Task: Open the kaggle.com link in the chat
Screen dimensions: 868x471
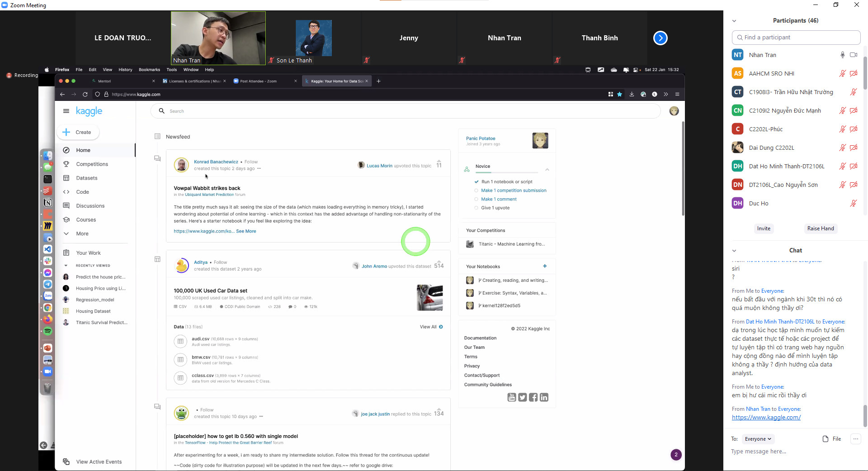Action: point(766,418)
